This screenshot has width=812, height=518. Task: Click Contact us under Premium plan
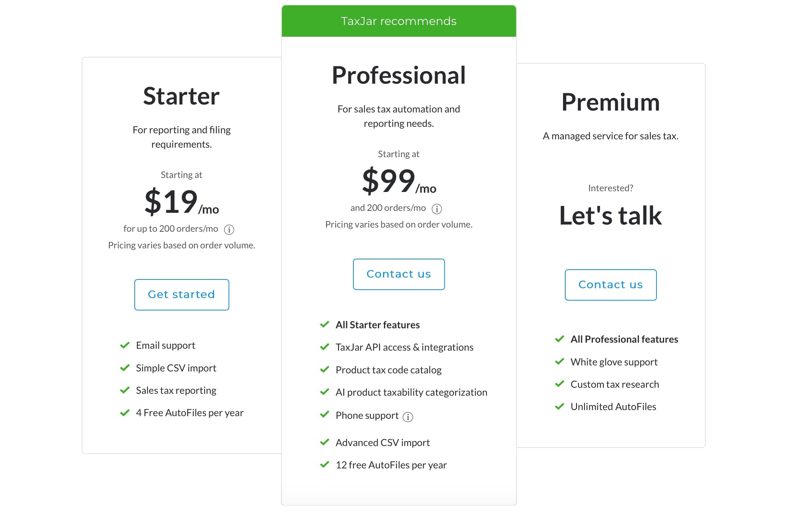611,285
